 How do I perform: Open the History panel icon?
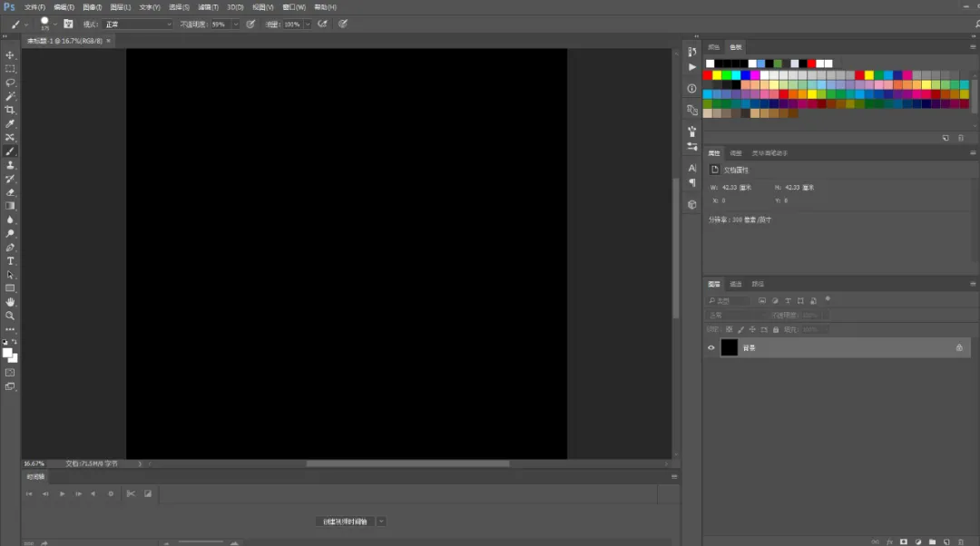(x=691, y=52)
